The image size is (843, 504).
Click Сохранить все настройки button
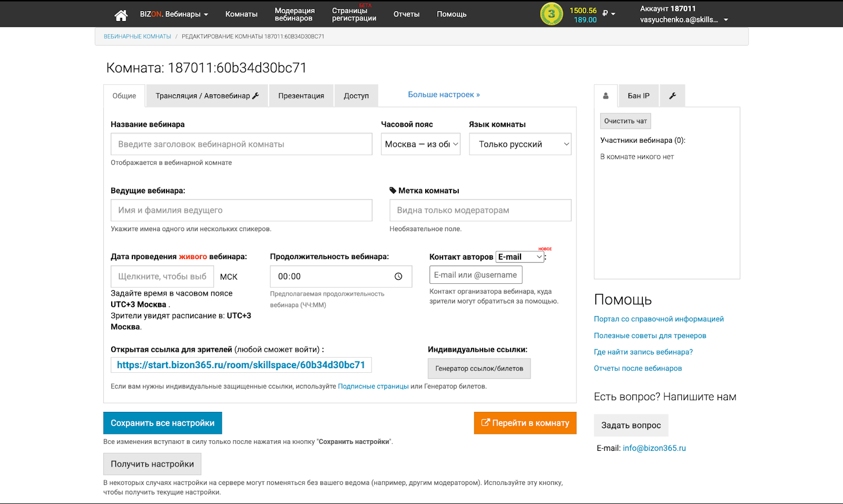tap(163, 423)
